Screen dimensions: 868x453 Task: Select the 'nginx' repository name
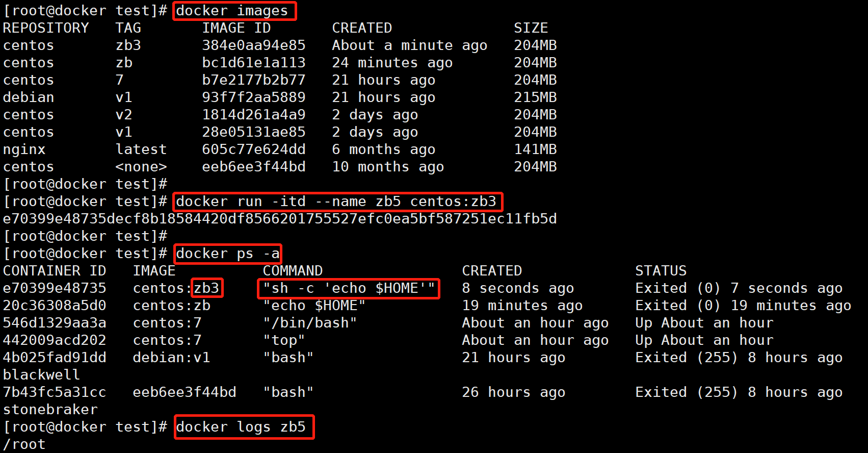(x=24, y=150)
